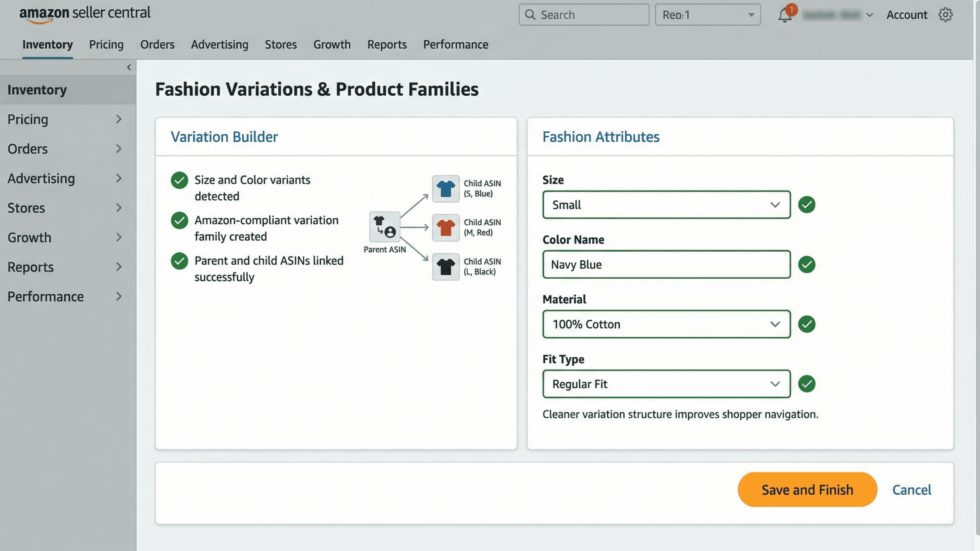Click the Save and Finish button
Image resolution: width=980 pixels, height=551 pixels.
[807, 490]
